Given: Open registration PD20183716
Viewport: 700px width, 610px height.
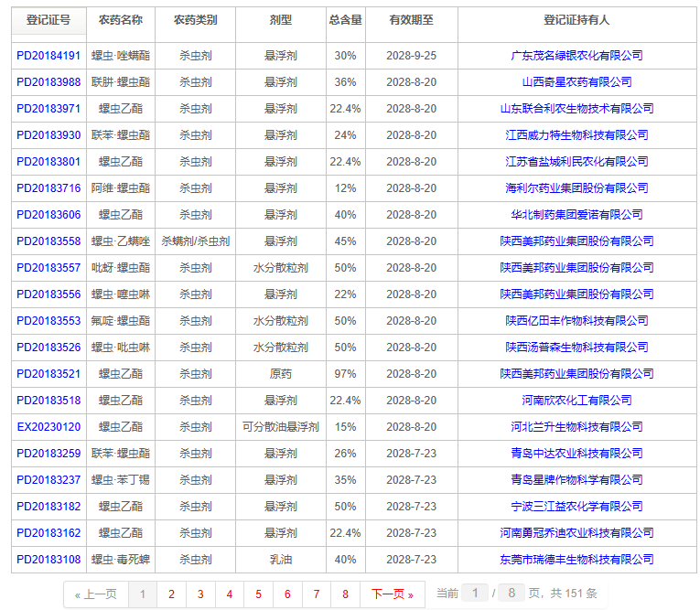Looking at the screenshot, I should (x=48, y=188).
